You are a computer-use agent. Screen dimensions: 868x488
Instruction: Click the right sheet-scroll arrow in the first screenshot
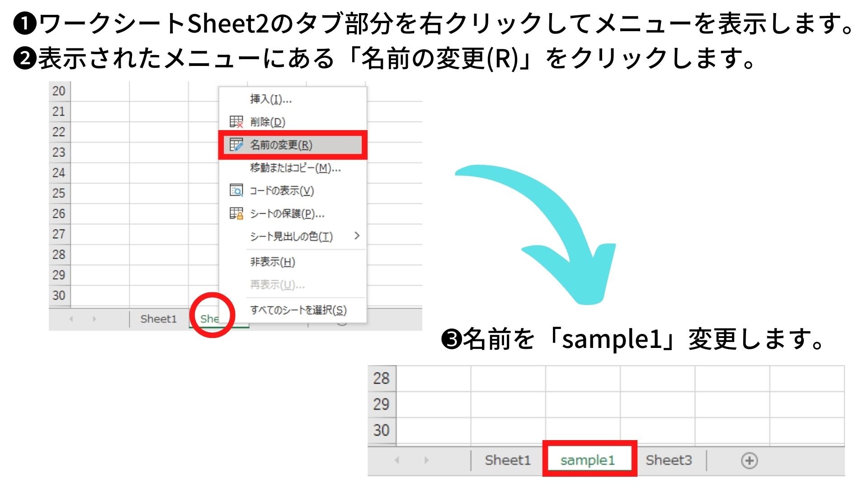pyautogui.click(x=94, y=319)
